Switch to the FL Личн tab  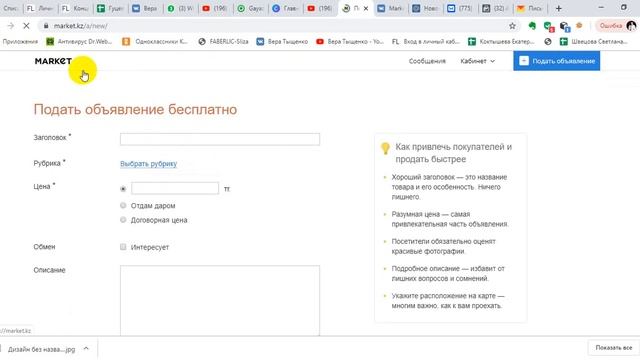[39, 8]
